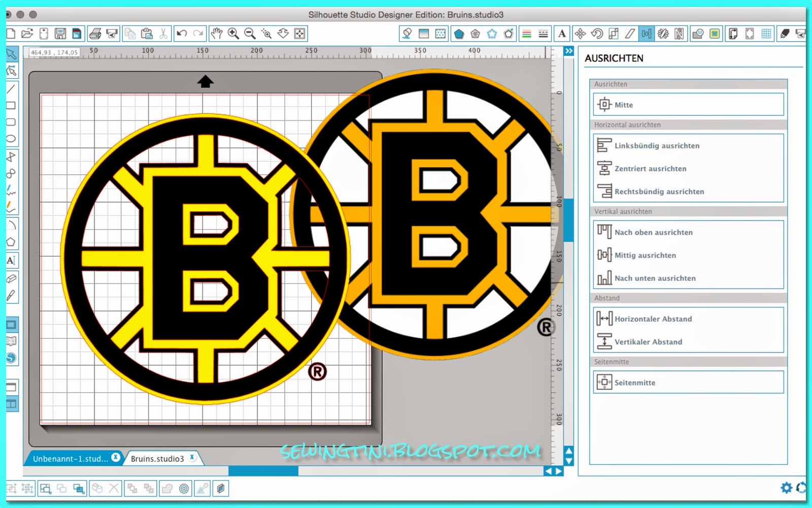This screenshot has width=812, height=508.
Task: Zoom out with the minus magnifier
Action: pyautogui.click(x=250, y=34)
